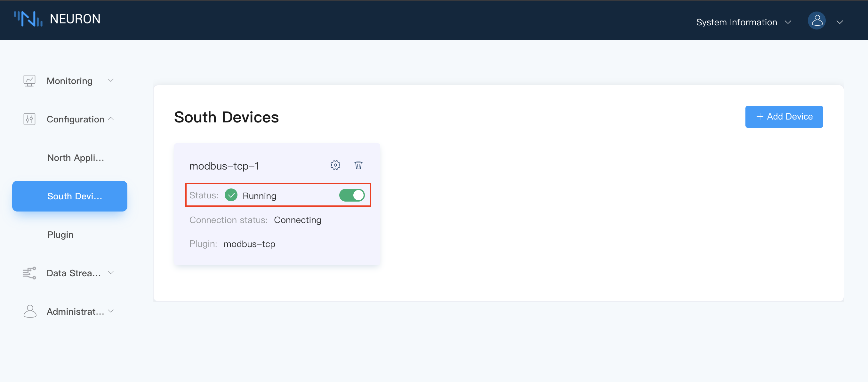The width and height of the screenshot is (868, 382).
Task: Open the user account avatar icon
Action: click(816, 21)
